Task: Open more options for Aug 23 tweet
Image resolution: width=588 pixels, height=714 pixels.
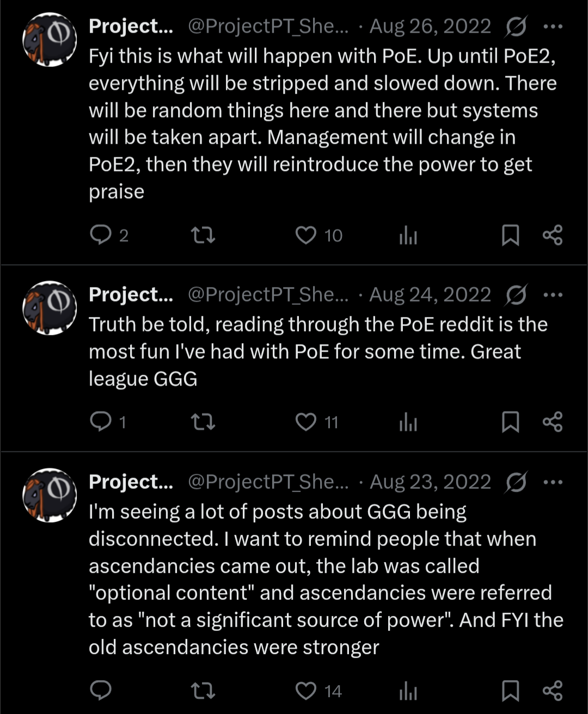Action: pyautogui.click(x=553, y=482)
